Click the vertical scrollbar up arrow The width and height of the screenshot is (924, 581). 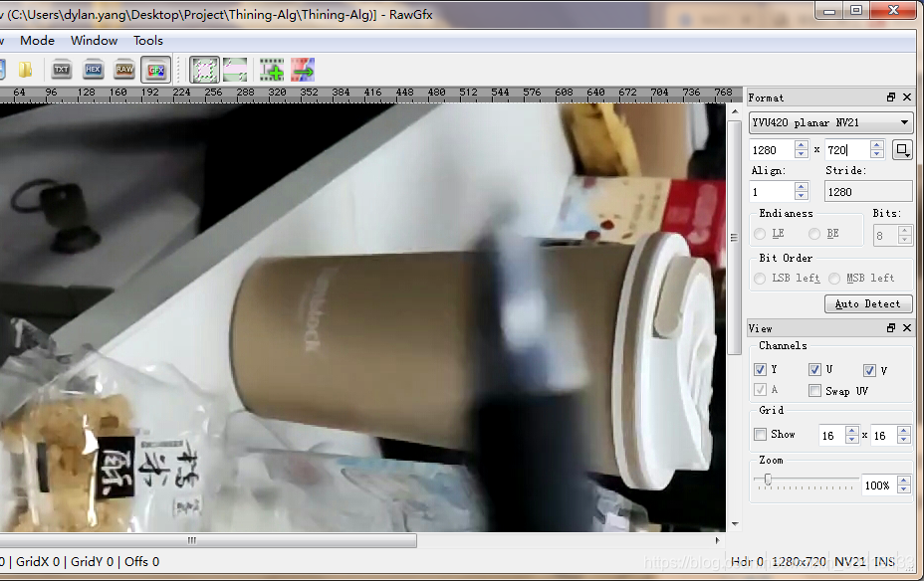coord(734,111)
